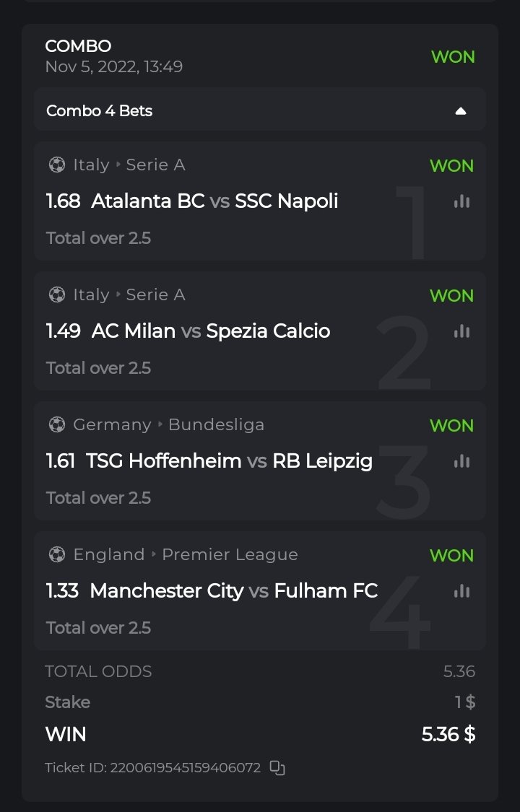The width and height of the screenshot is (520, 812).
Task: Click soccer ball icon in AC Milan bet card
Action: [x=56, y=295]
